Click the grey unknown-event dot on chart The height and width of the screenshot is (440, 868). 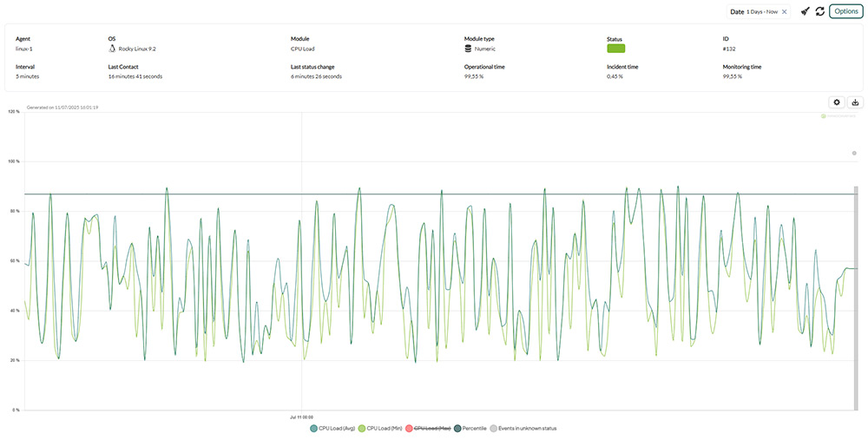[x=854, y=153]
